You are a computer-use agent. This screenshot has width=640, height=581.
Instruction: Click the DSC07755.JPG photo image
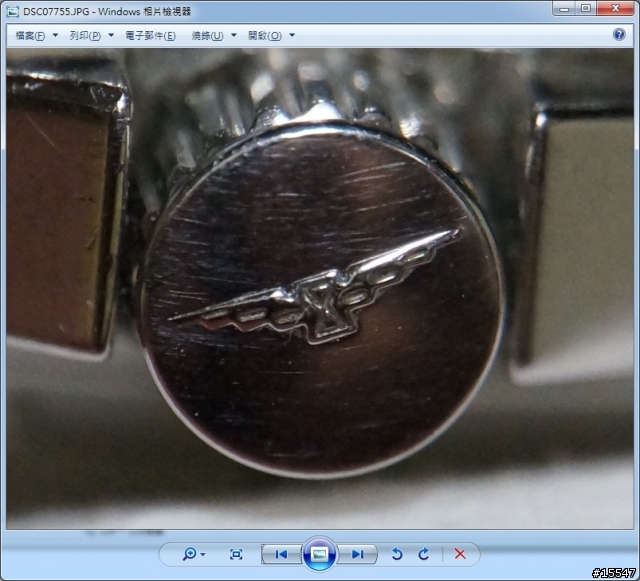pyautogui.click(x=320, y=289)
